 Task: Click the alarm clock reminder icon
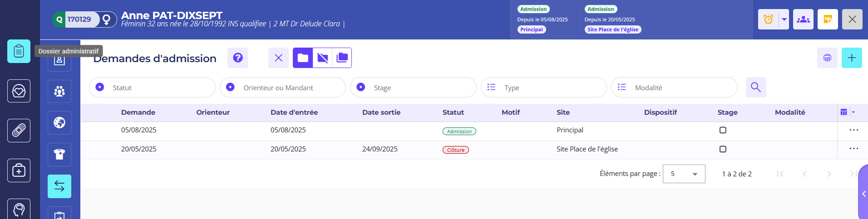tap(768, 19)
